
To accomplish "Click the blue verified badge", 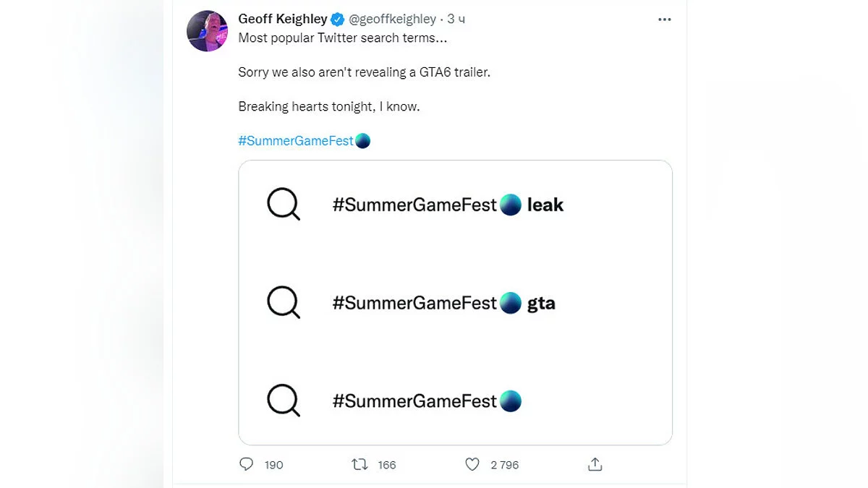I will click(338, 19).
